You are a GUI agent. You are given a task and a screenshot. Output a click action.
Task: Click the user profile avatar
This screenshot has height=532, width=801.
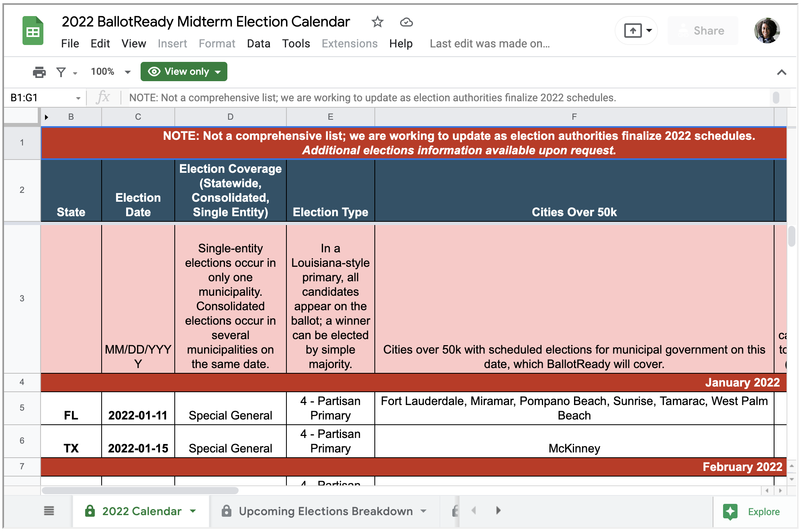[x=766, y=31]
